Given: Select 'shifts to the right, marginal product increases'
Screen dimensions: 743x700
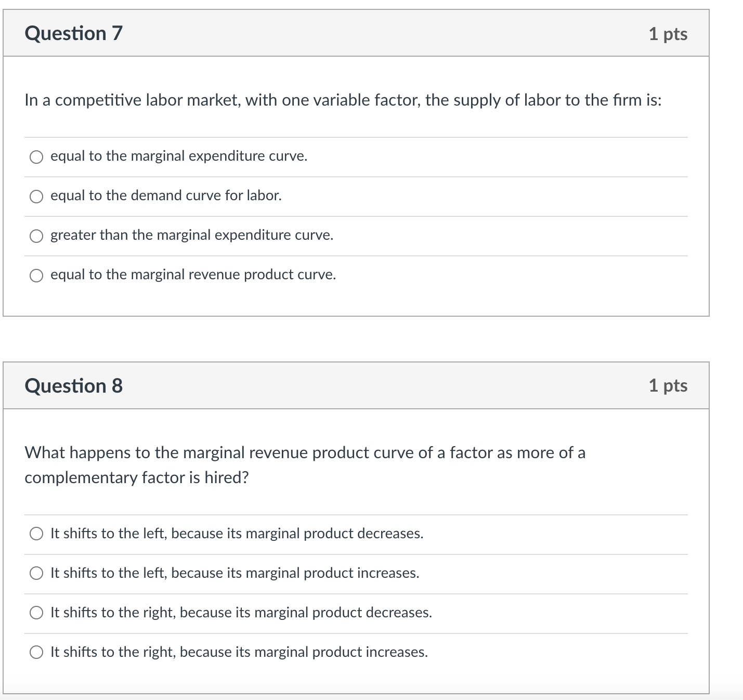Looking at the screenshot, I should coord(36,653).
